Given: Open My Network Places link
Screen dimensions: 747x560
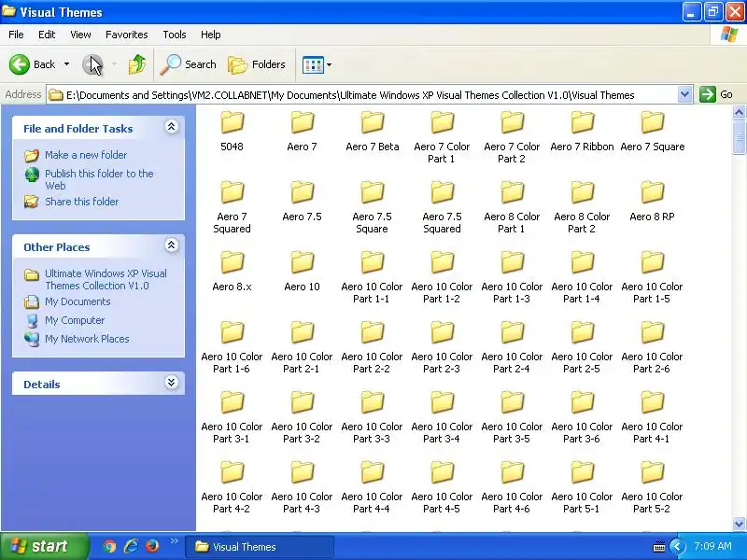Looking at the screenshot, I should (x=87, y=339).
